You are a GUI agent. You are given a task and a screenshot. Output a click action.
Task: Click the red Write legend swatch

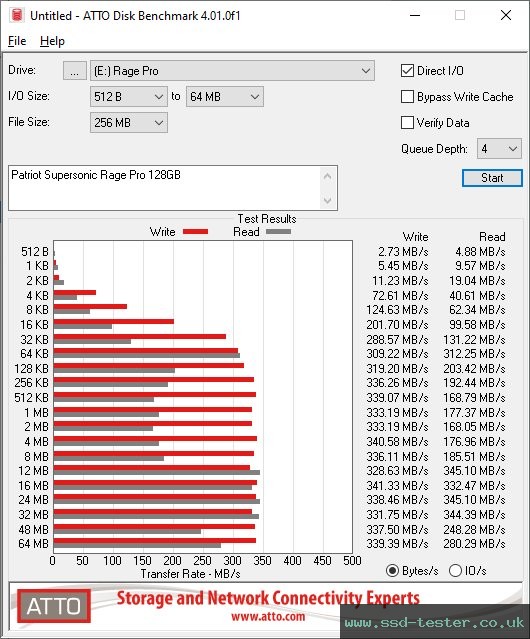[196, 231]
